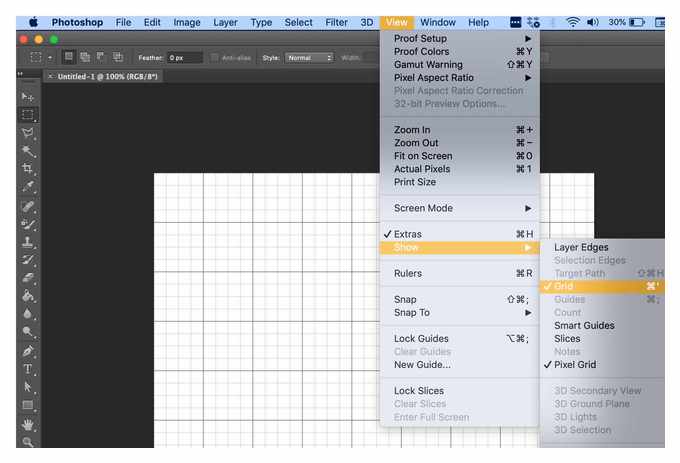Open the Apple menu
This screenshot has width=680, height=463.
tap(34, 22)
